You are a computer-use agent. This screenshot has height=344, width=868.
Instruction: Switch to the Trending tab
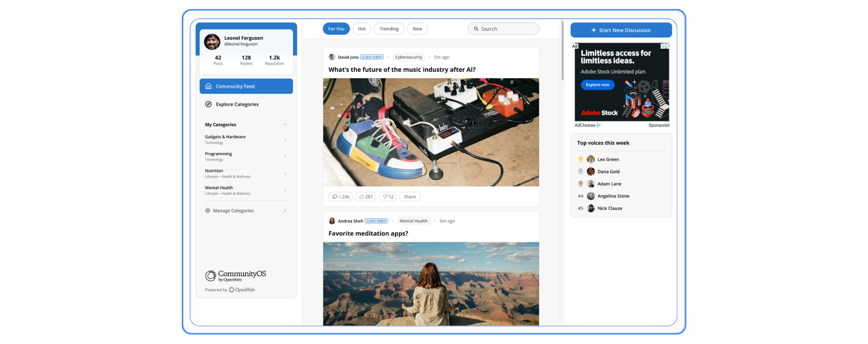point(389,29)
